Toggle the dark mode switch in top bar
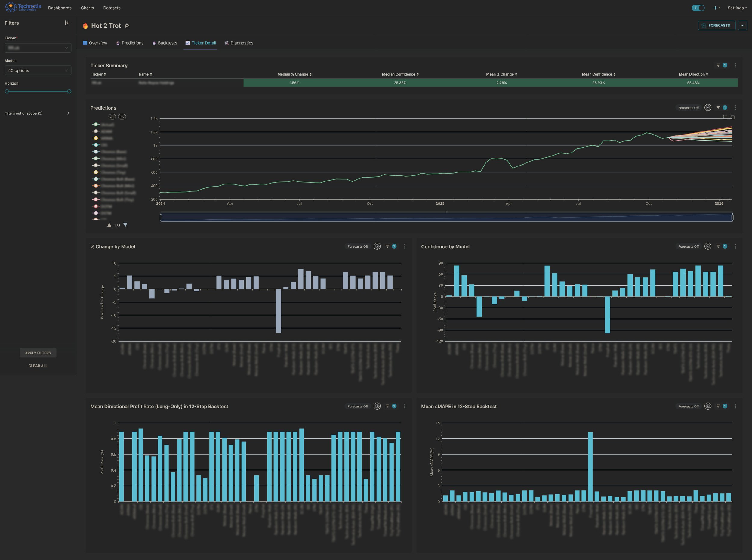This screenshot has height=560, width=752. click(x=698, y=8)
